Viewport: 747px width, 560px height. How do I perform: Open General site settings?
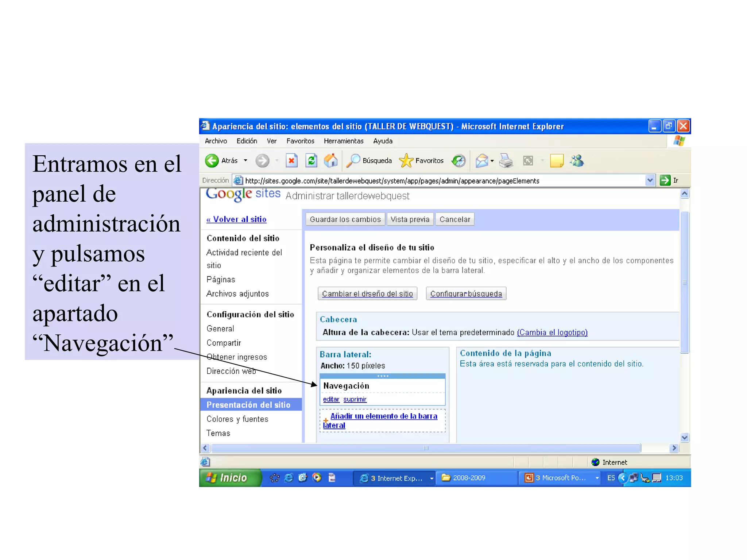(x=220, y=329)
